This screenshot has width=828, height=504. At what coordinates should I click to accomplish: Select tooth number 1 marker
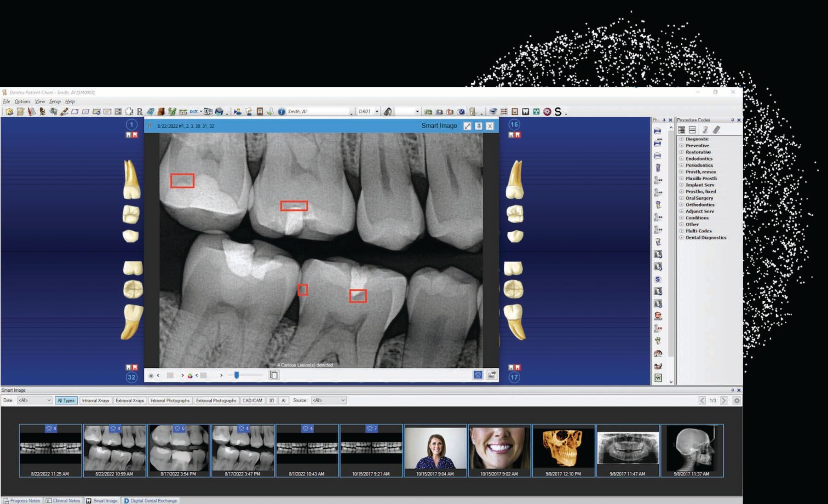(132, 125)
